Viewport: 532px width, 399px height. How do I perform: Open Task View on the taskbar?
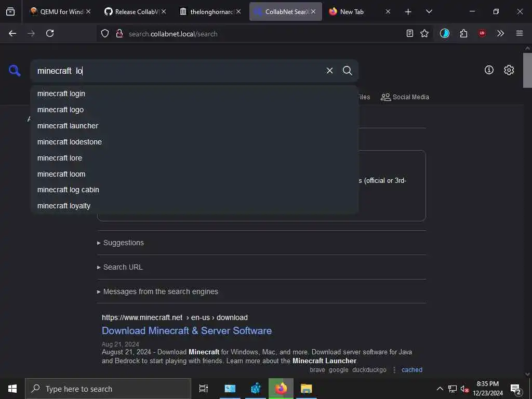[204, 389]
